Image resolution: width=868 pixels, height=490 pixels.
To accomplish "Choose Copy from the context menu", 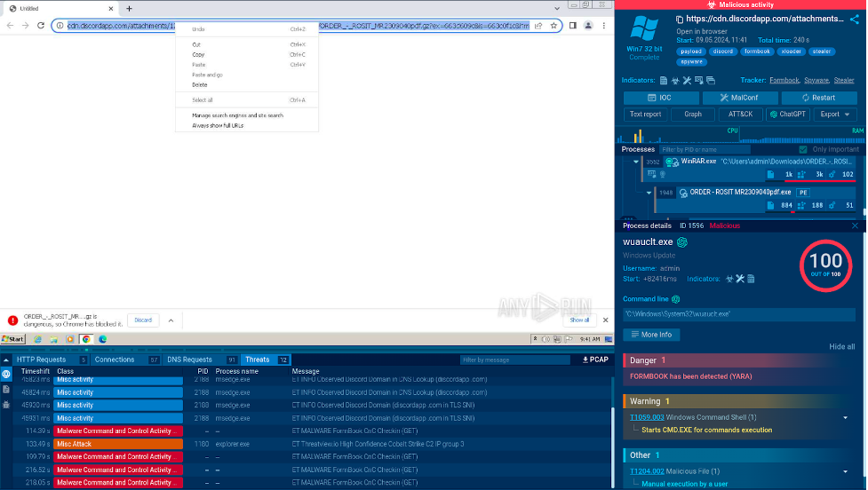I will [x=247, y=55].
